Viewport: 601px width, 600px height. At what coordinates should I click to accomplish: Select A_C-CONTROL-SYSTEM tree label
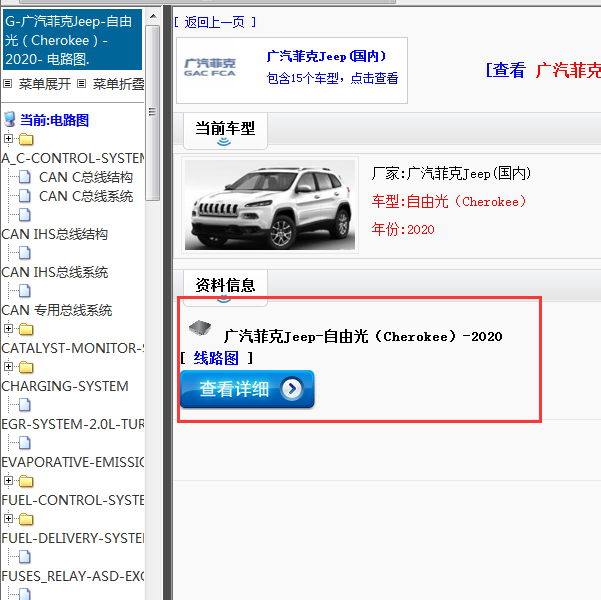coord(73,158)
